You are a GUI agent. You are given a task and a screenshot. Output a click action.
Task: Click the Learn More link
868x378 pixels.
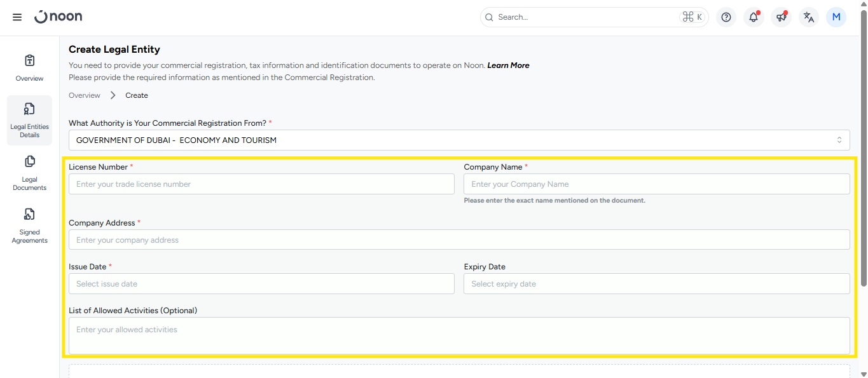(508, 65)
